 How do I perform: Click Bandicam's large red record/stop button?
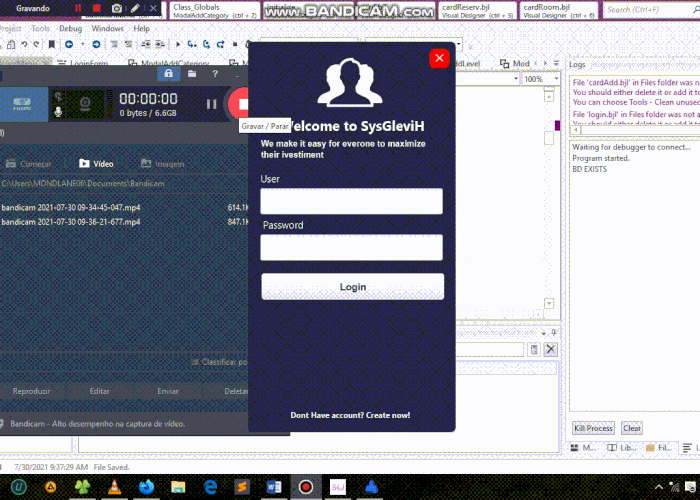pyautogui.click(x=239, y=104)
